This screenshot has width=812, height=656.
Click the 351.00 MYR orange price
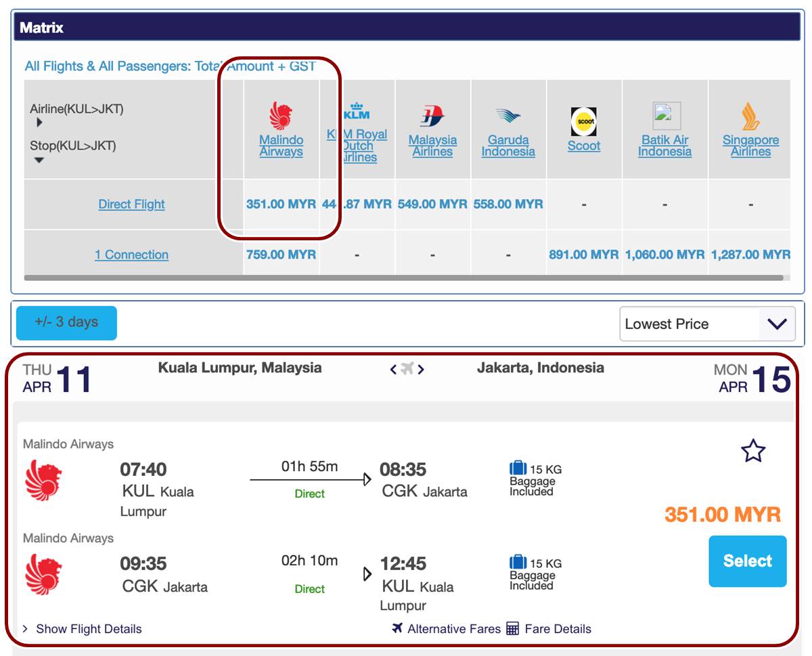point(723,515)
